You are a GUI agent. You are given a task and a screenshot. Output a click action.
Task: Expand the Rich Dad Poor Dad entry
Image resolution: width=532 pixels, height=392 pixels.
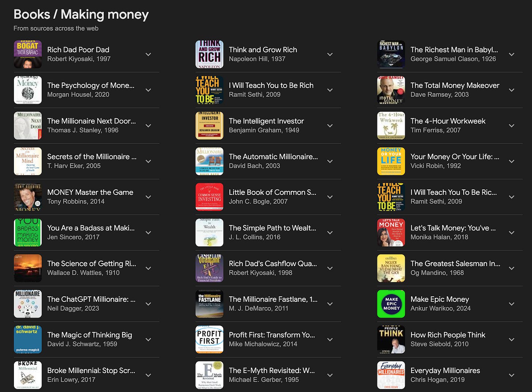click(148, 54)
